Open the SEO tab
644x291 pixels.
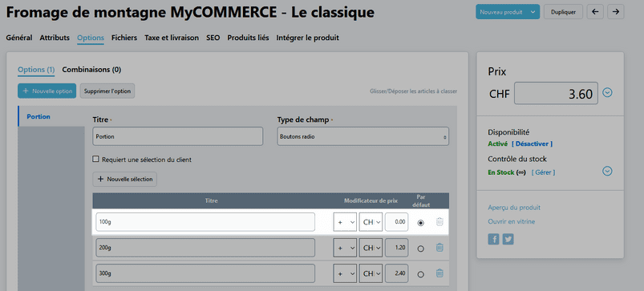point(213,38)
